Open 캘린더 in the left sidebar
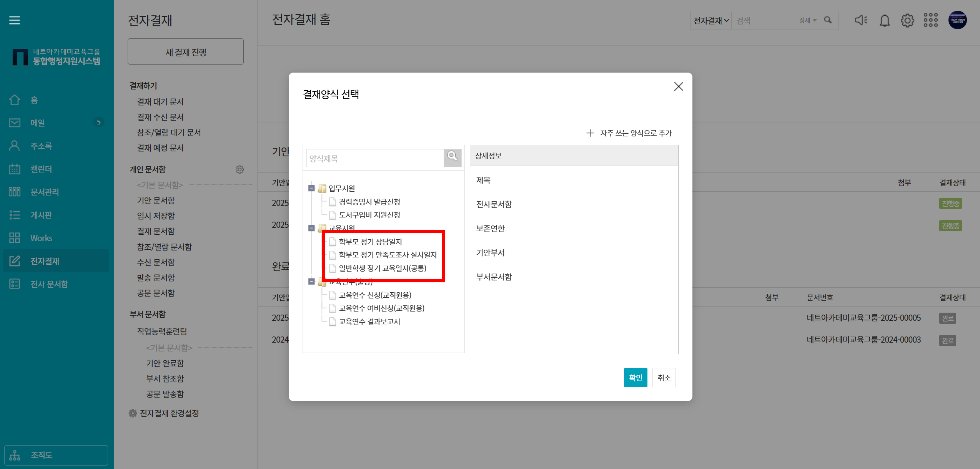The width and height of the screenshot is (980, 469). pos(41,169)
